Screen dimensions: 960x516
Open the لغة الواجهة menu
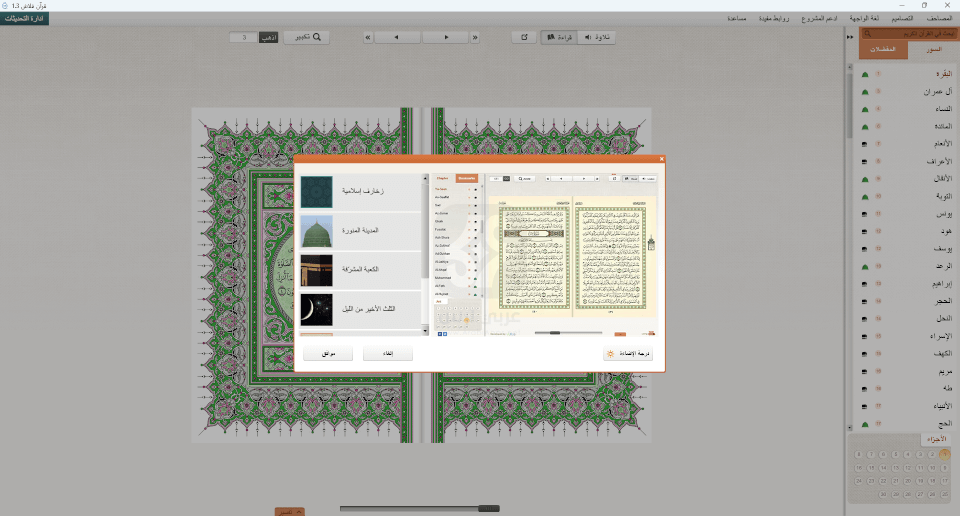(864, 18)
